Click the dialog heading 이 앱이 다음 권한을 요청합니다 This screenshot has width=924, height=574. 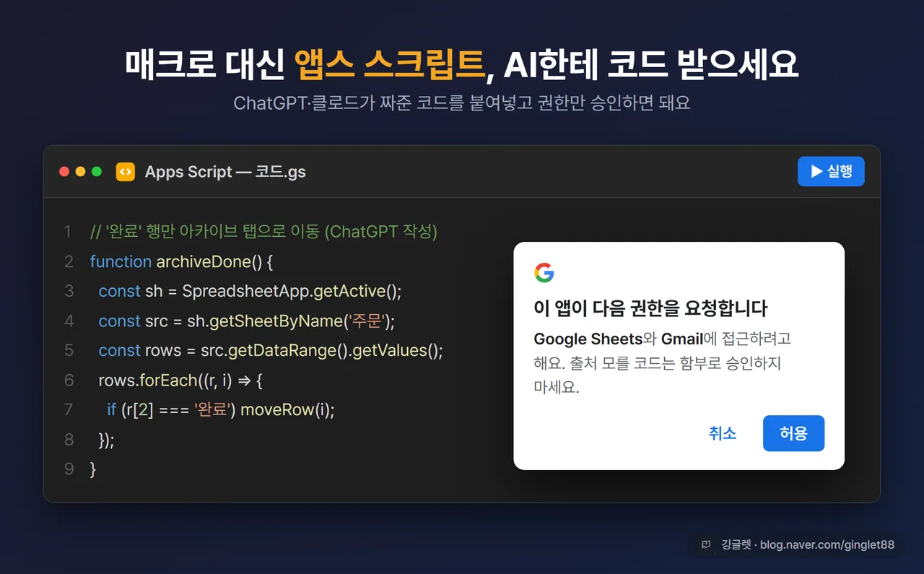(x=650, y=308)
